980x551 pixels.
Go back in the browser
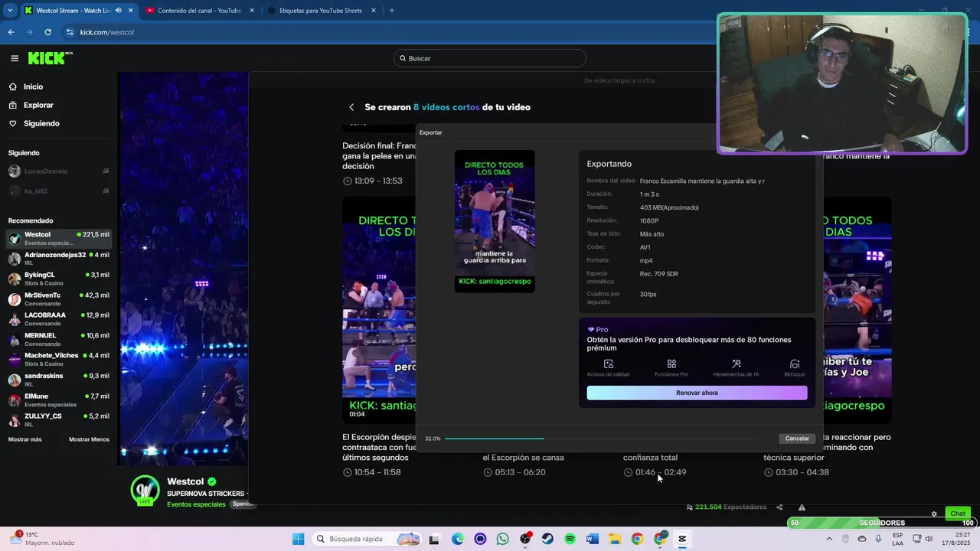click(11, 32)
